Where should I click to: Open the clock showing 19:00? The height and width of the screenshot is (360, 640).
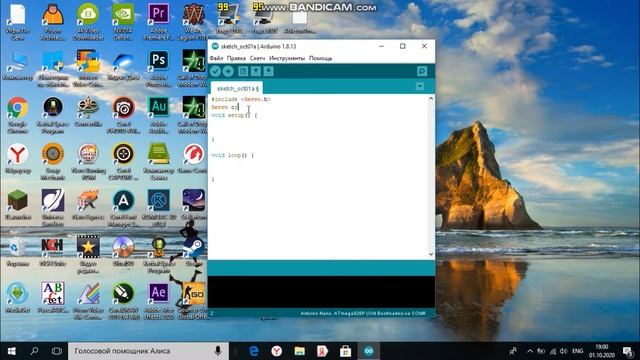coord(602,351)
